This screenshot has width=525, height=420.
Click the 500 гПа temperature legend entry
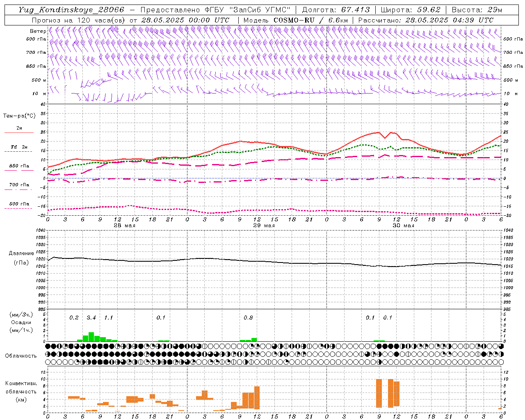point(19,204)
